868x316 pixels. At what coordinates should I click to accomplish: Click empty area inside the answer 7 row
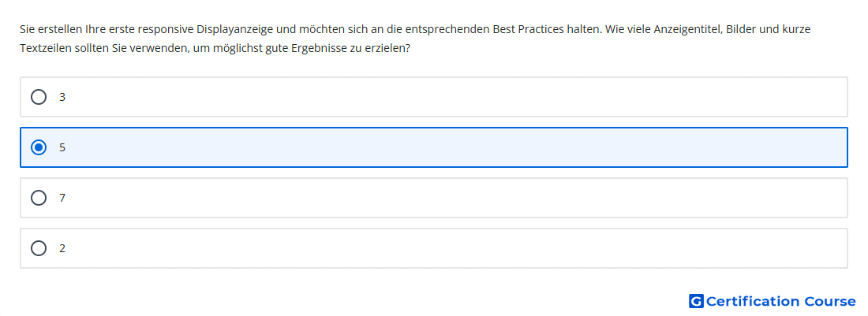coord(443,198)
